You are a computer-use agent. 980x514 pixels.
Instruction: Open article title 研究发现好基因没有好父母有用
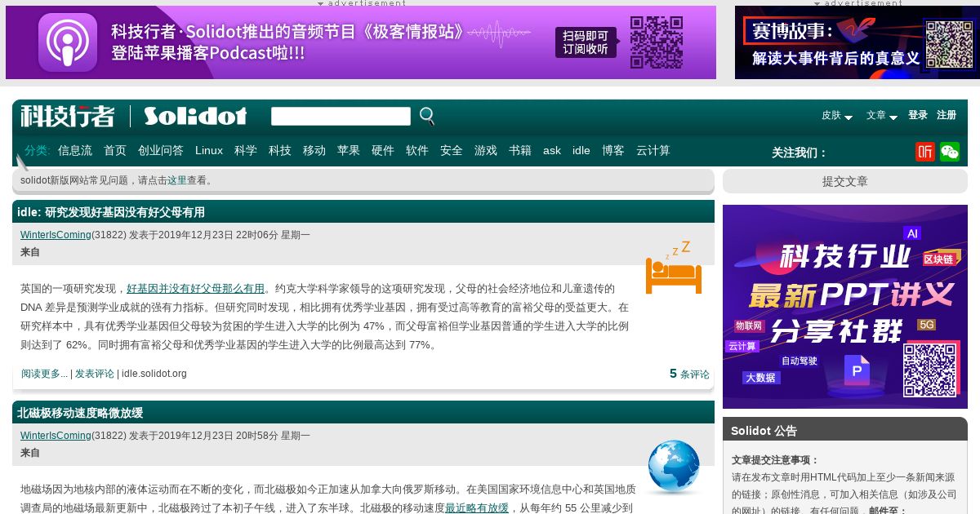(125, 212)
